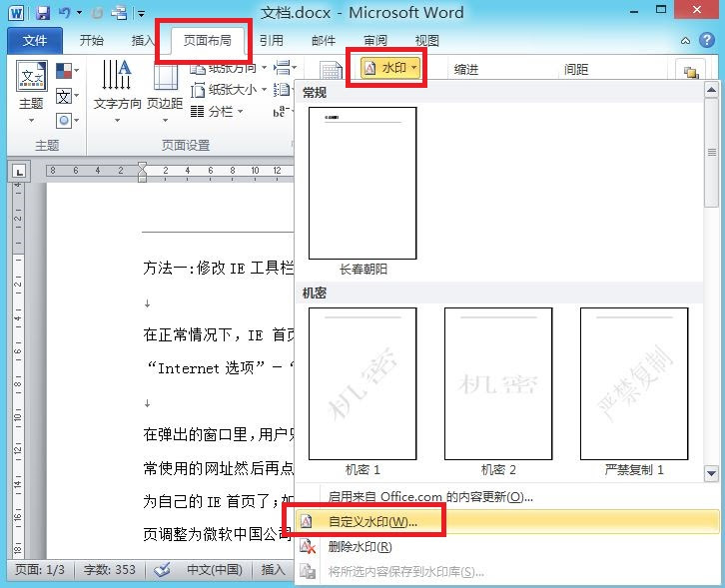Viewport: 725px width, 588px height.
Task: Open the breaks icon dropdown
Action: coord(284,68)
